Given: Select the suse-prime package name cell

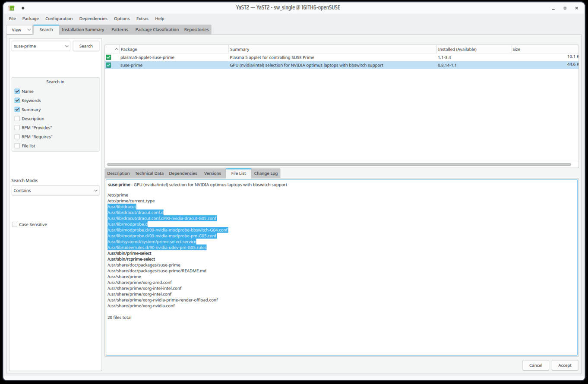Looking at the screenshot, I should pyautogui.click(x=131, y=65).
